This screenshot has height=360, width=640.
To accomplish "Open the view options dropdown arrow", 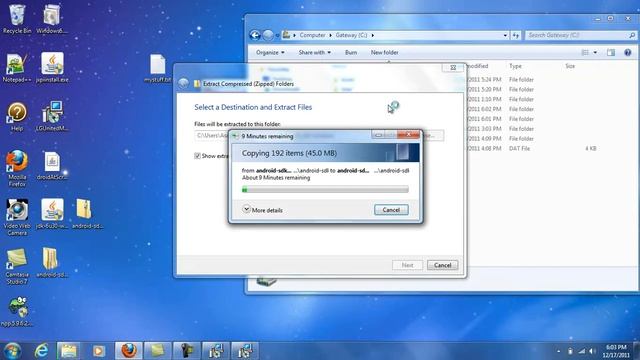I will pyautogui.click(x=595, y=52).
